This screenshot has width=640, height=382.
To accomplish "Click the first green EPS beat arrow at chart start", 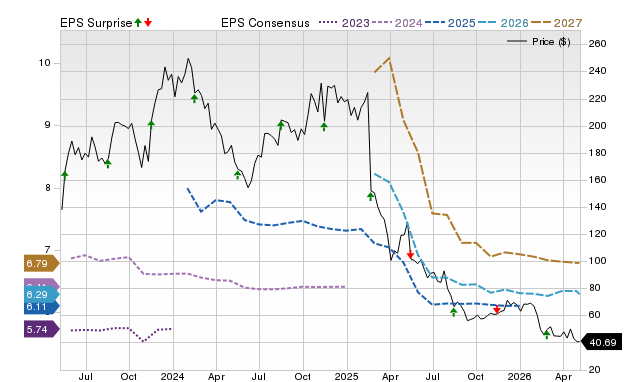I will tap(64, 175).
